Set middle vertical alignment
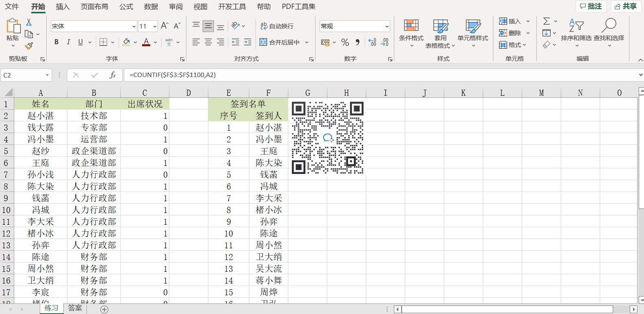Viewport: 644px width, 314px height. 208,26
